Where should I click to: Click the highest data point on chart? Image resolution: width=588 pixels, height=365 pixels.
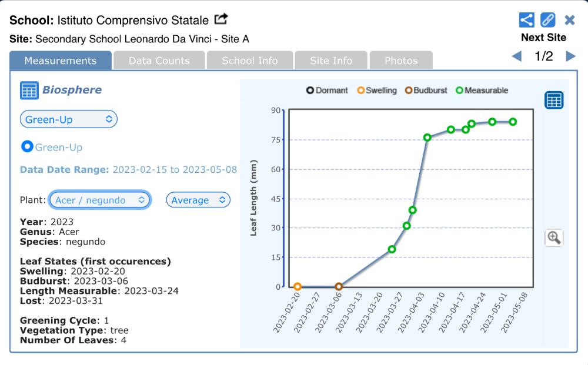pos(492,122)
